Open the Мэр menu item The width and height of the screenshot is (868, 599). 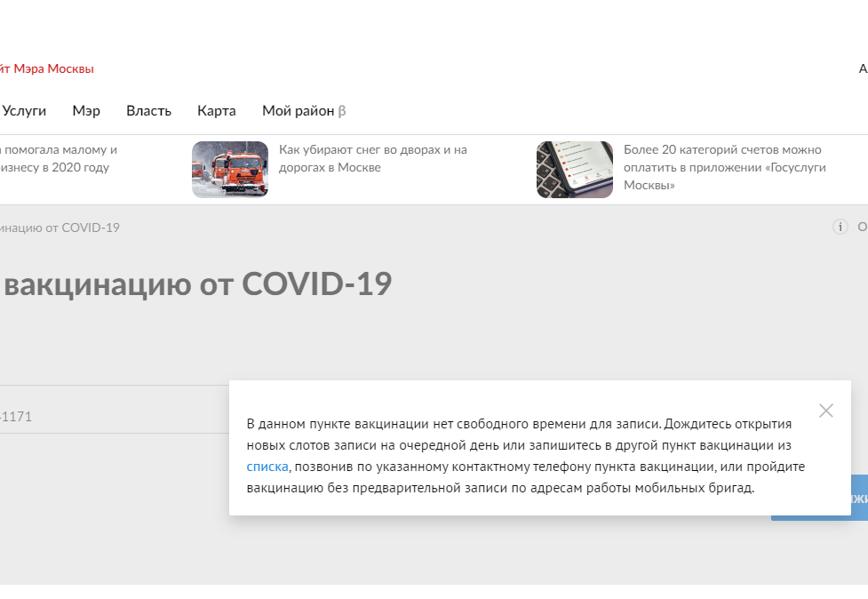86,111
